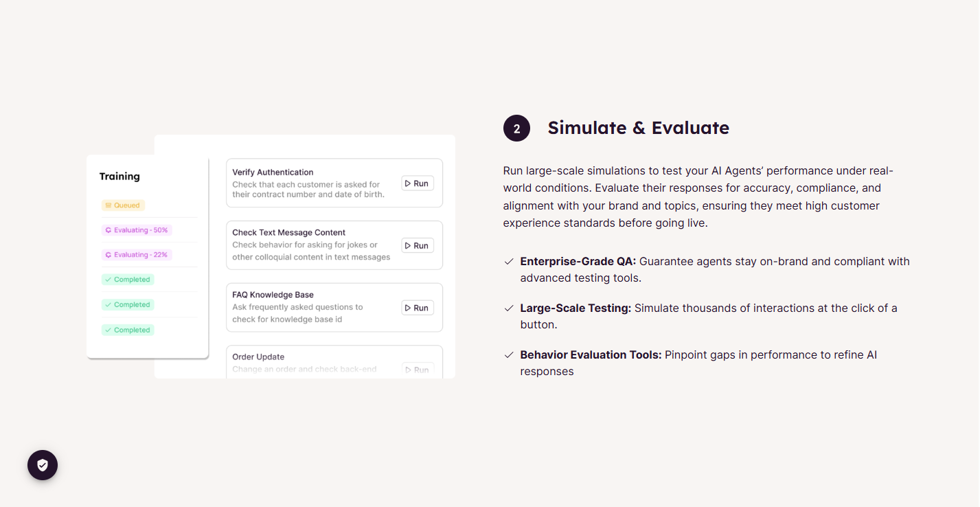Click the Evaluating - 22% status badge

tap(137, 255)
